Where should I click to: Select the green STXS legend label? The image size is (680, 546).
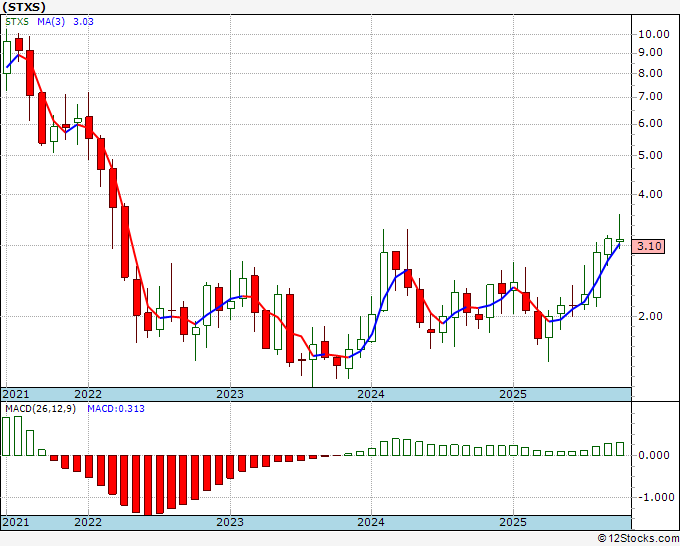17,22
